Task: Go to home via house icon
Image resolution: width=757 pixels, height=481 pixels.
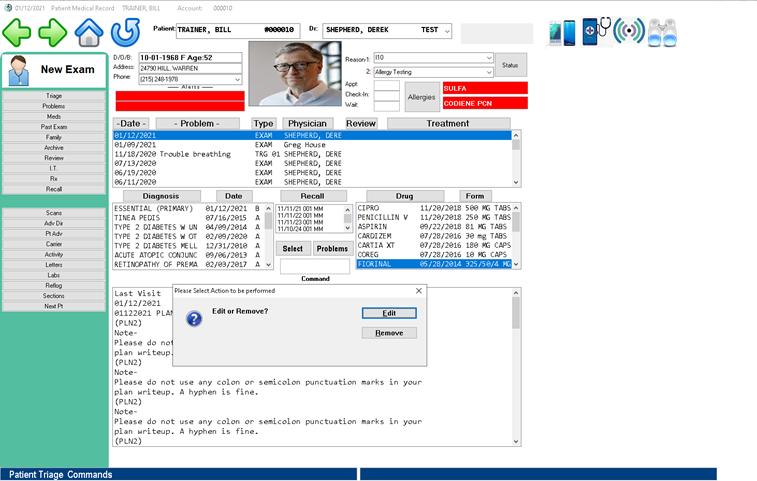Action: point(89,32)
